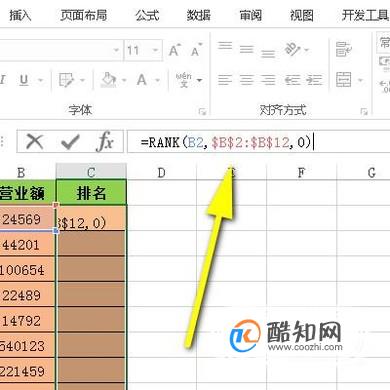The width and height of the screenshot is (390, 390).
Task: Toggle wrap text in alignment group
Action: pos(343,49)
